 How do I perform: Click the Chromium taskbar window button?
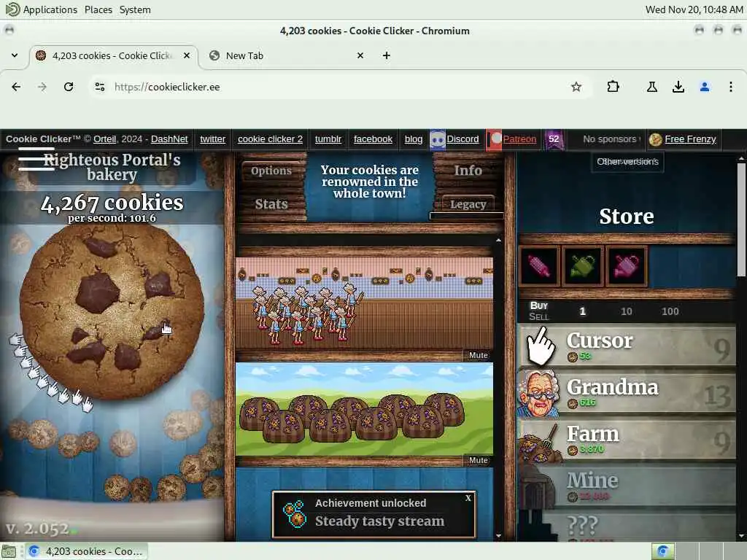tap(86, 551)
